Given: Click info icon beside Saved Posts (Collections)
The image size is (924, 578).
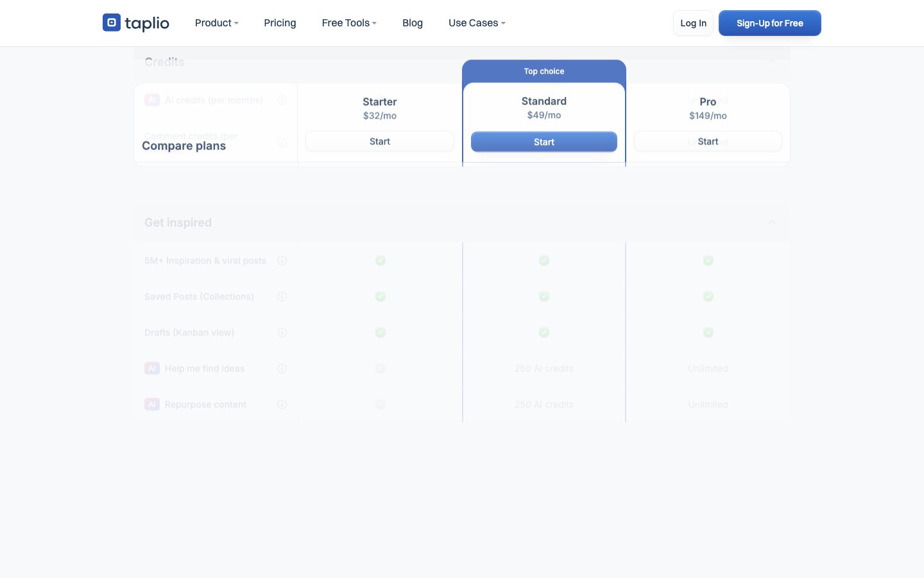Looking at the screenshot, I should (282, 297).
